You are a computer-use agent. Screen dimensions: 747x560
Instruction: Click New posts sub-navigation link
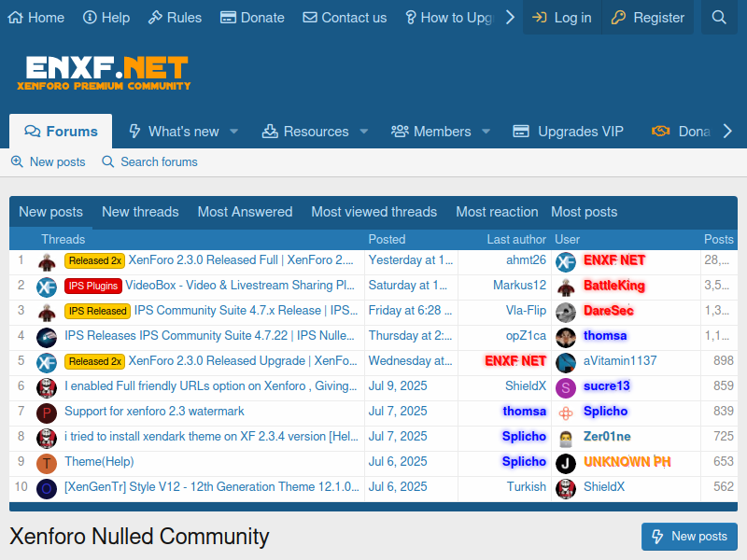(49, 161)
